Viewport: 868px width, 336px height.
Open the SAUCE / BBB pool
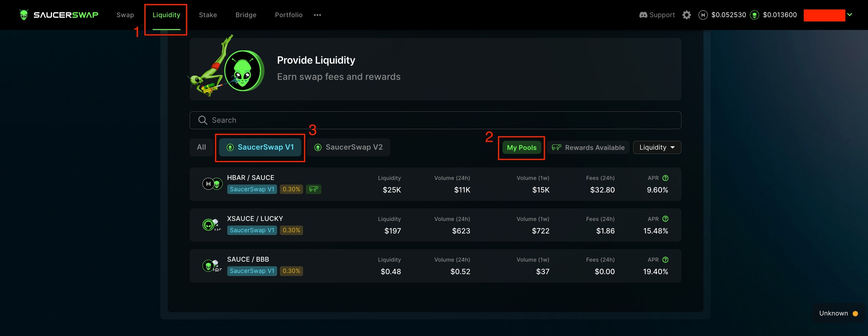[x=435, y=266]
